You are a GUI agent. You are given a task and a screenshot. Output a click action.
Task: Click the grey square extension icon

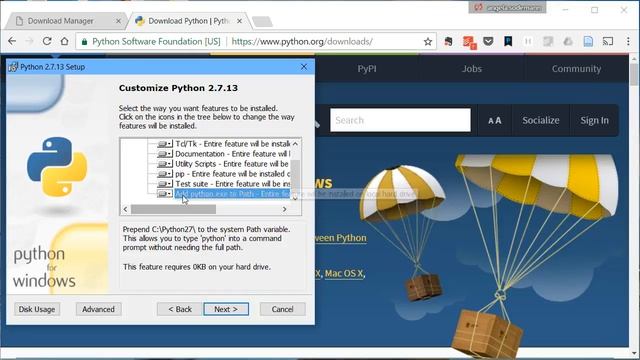point(548,41)
